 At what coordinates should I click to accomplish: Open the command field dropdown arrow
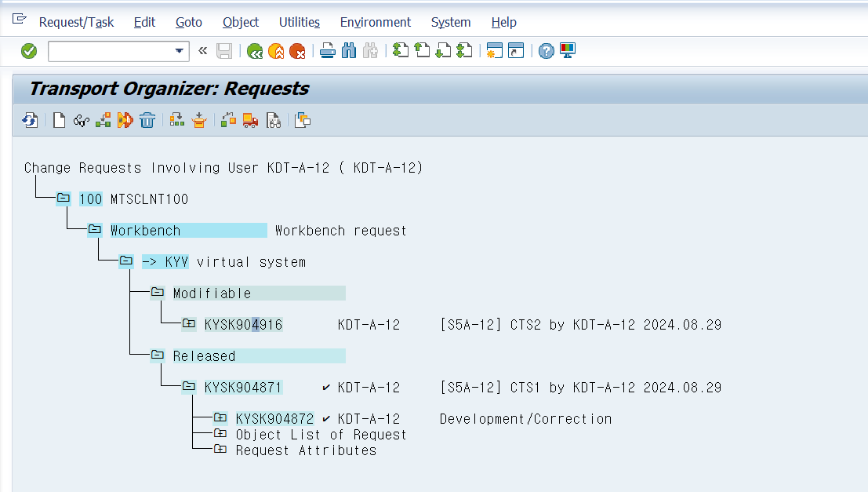click(x=179, y=51)
